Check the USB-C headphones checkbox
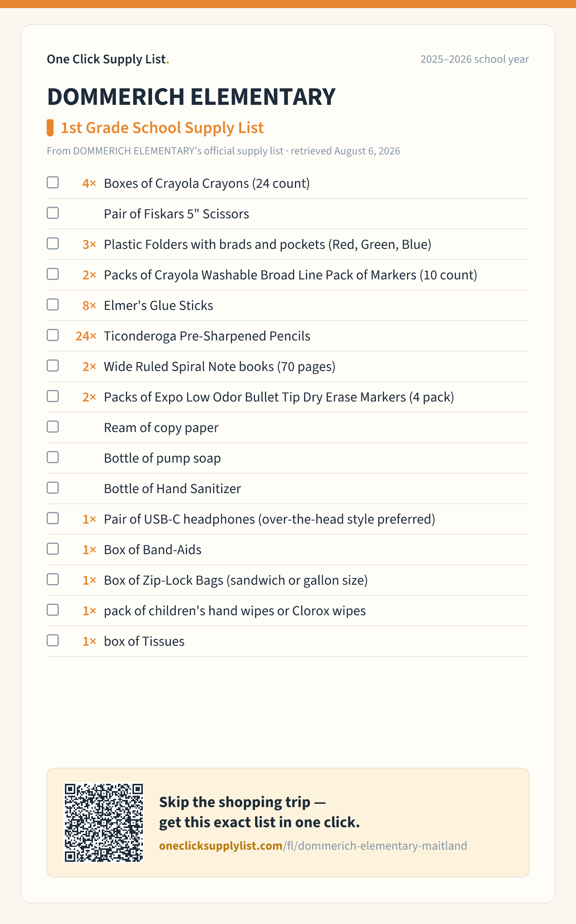Image resolution: width=576 pixels, height=924 pixels. [53, 518]
